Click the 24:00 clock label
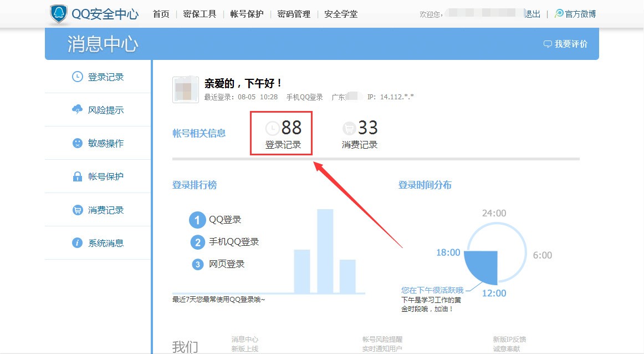This screenshot has height=354, width=644. pyautogui.click(x=494, y=213)
